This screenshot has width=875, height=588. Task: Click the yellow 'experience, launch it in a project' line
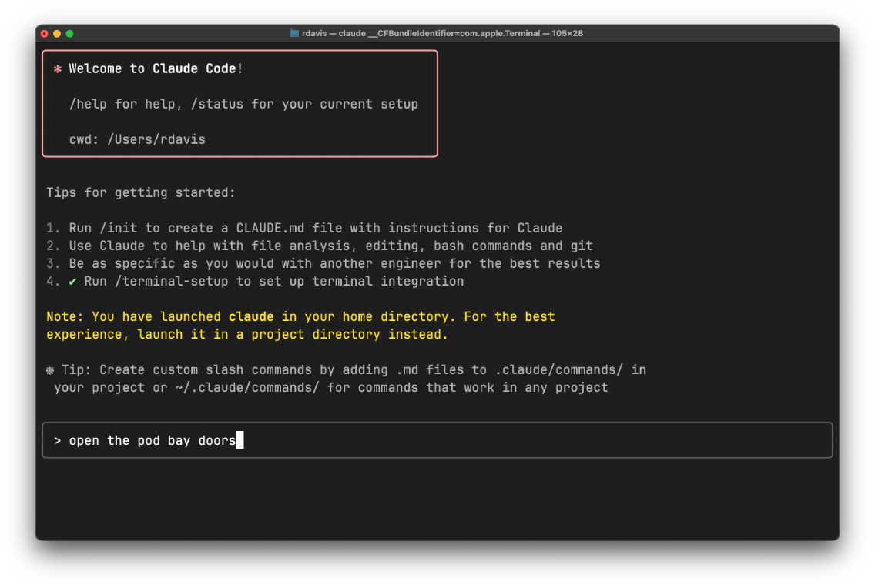point(247,335)
